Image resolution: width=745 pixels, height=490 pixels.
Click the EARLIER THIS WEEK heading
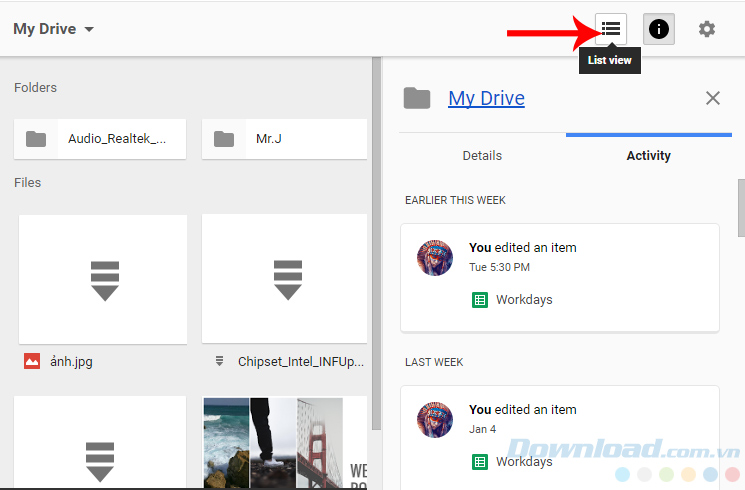point(455,200)
